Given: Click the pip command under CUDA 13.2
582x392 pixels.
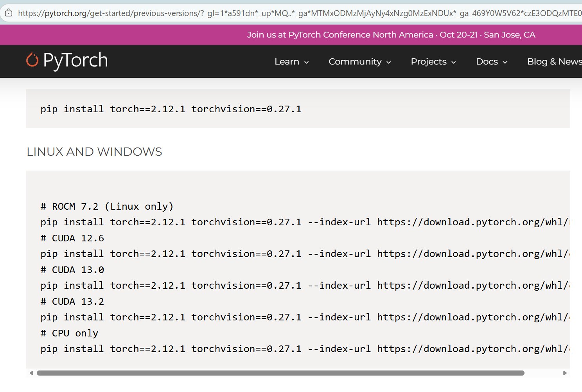Looking at the screenshot, I should click(x=305, y=317).
